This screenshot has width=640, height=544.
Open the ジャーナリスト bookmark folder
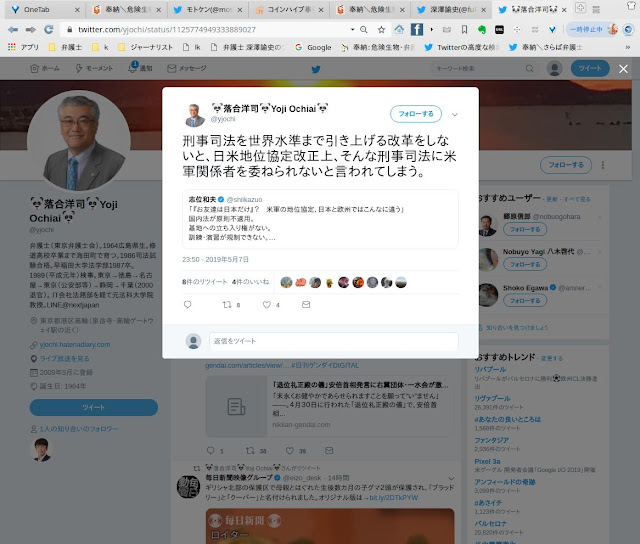click(x=146, y=47)
